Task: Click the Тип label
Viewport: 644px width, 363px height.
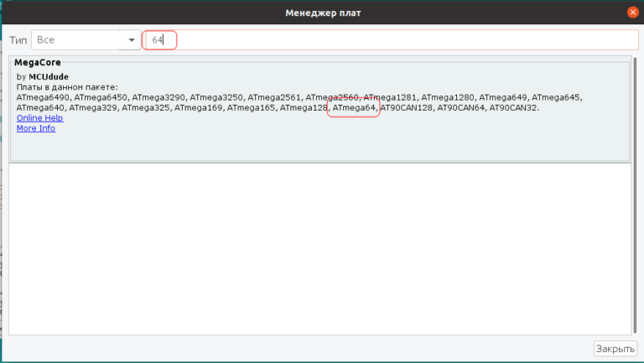Action: pyautogui.click(x=18, y=40)
